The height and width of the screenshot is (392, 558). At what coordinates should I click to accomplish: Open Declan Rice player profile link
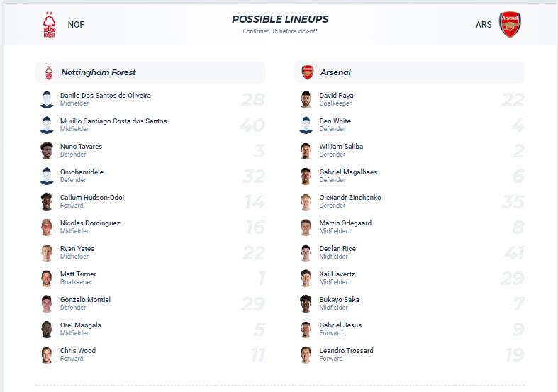(337, 249)
